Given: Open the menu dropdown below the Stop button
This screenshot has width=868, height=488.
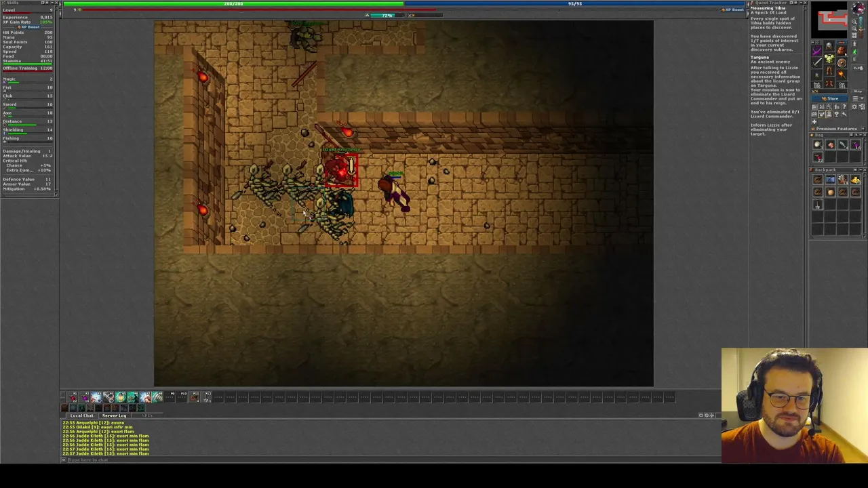Looking at the screenshot, I should click(859, 98).
